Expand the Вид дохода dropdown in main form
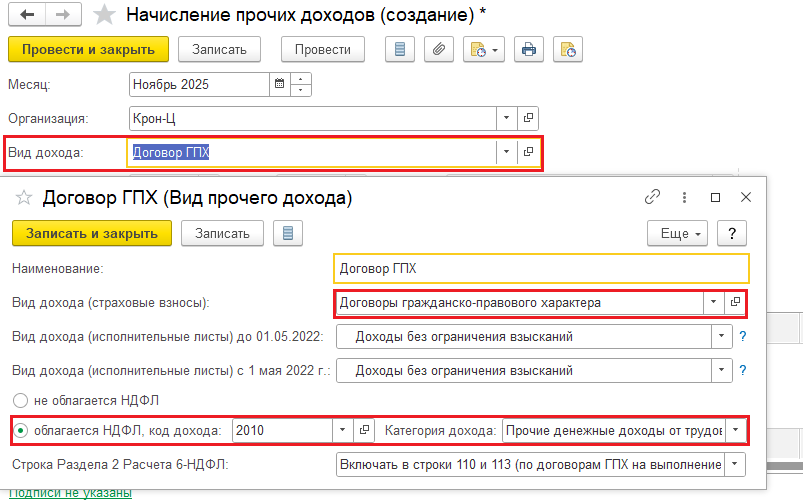Image resolution: width=803 pixels, height=501 pixels. pyautogui.click(x=506, y=152)
